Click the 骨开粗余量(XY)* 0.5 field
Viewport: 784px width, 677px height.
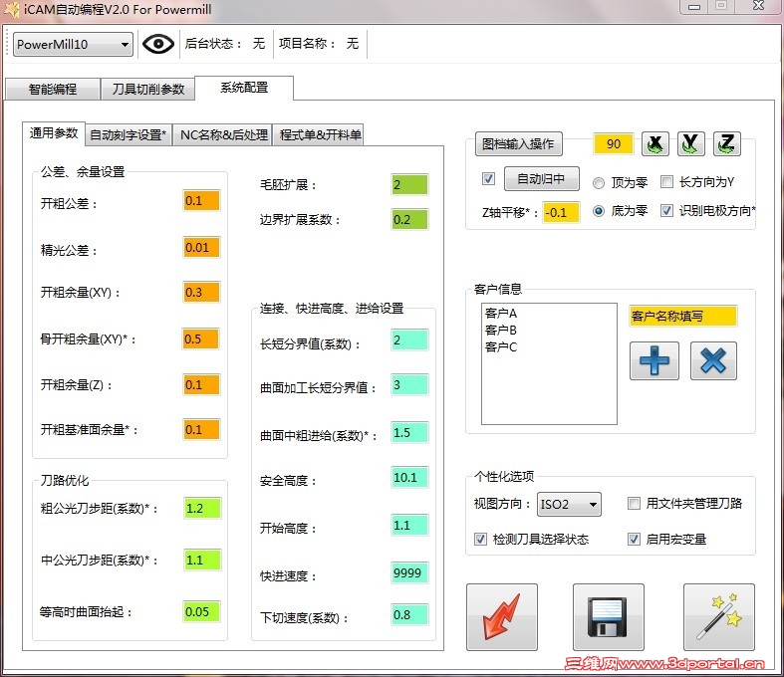pyautogui.click(x=201, y=339)
